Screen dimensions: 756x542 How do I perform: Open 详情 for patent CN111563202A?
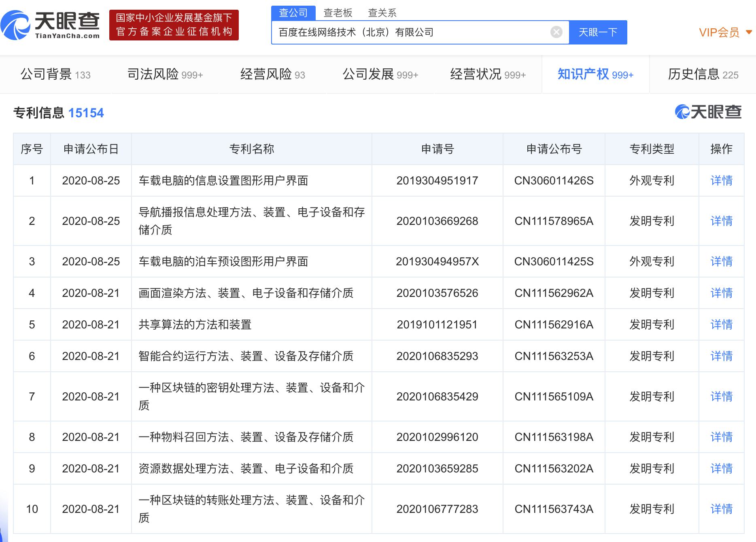pos(721,468)
